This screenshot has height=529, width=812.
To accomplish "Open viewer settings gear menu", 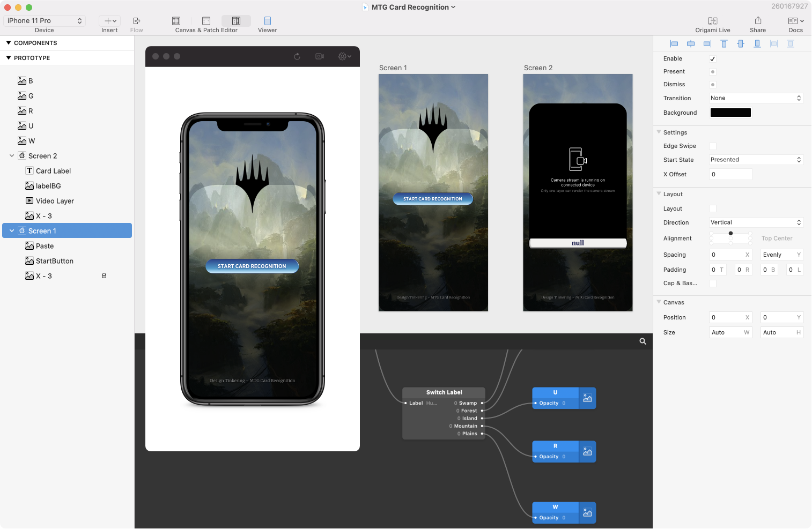I will [x=344, y=56].
